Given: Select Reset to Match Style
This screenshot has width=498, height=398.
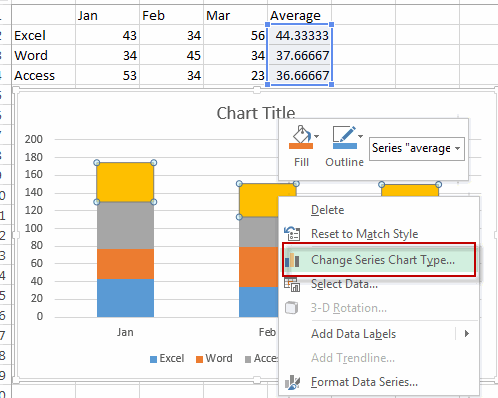Looking at the screenshot, I should coord(364,234).
